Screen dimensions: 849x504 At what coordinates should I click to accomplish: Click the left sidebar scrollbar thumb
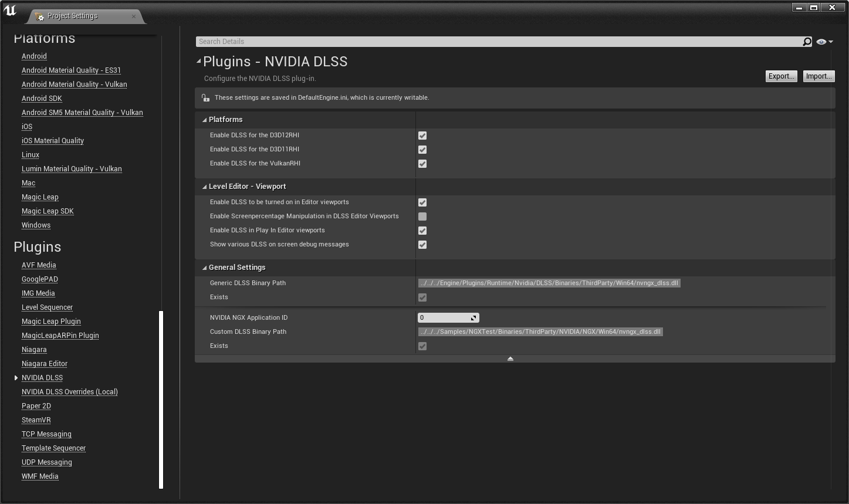(x=161, y=400)
